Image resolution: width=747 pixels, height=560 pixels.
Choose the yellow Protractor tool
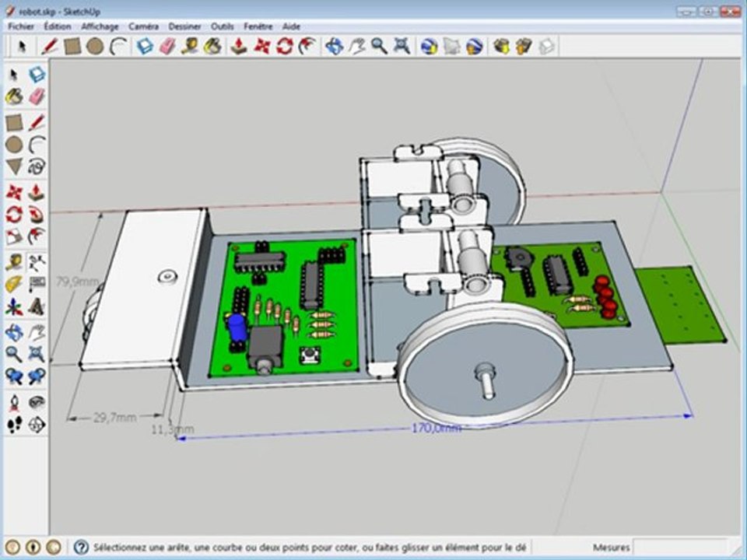tap(14, 285)
